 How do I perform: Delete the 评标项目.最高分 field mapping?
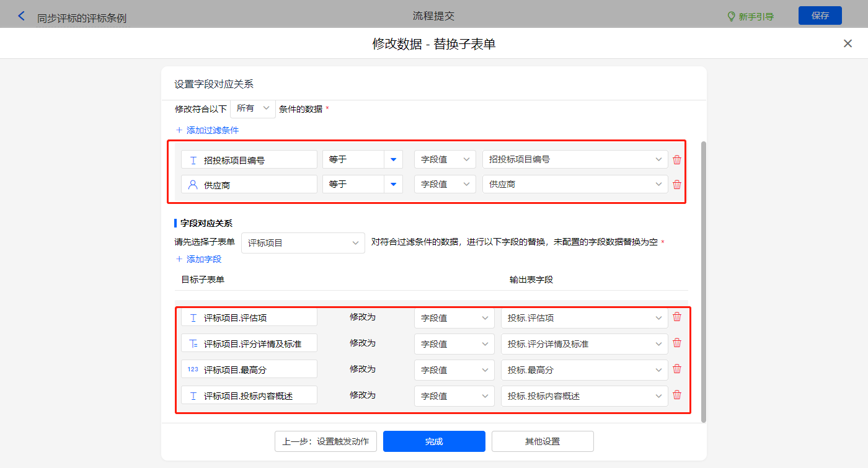(676, 369)
